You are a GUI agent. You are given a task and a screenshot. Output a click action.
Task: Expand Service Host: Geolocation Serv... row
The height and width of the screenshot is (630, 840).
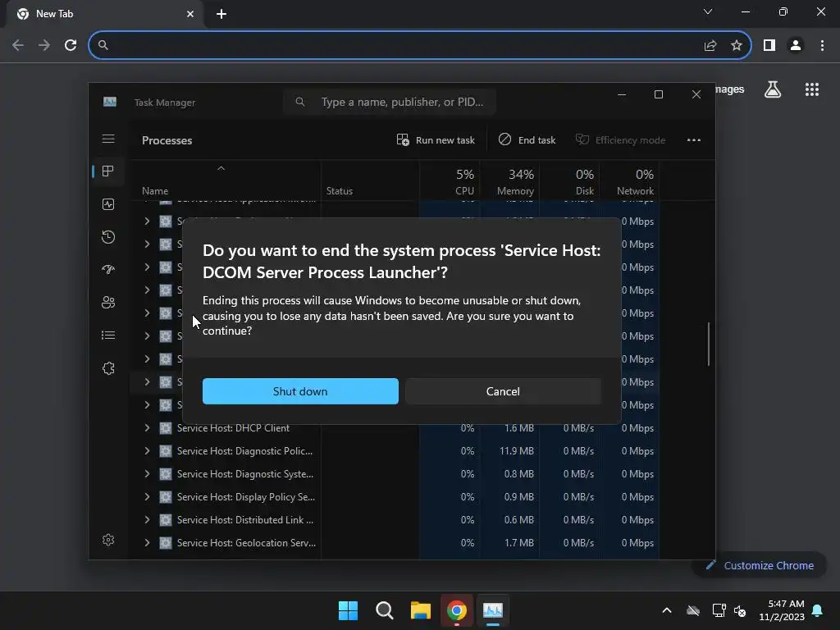(147, 543)
